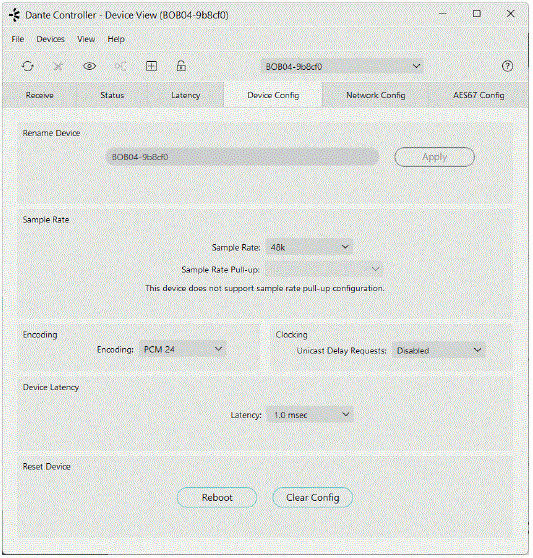Open the Sample Rate 48k dropdown
533x558 pixels.
[x=309, y=247]
